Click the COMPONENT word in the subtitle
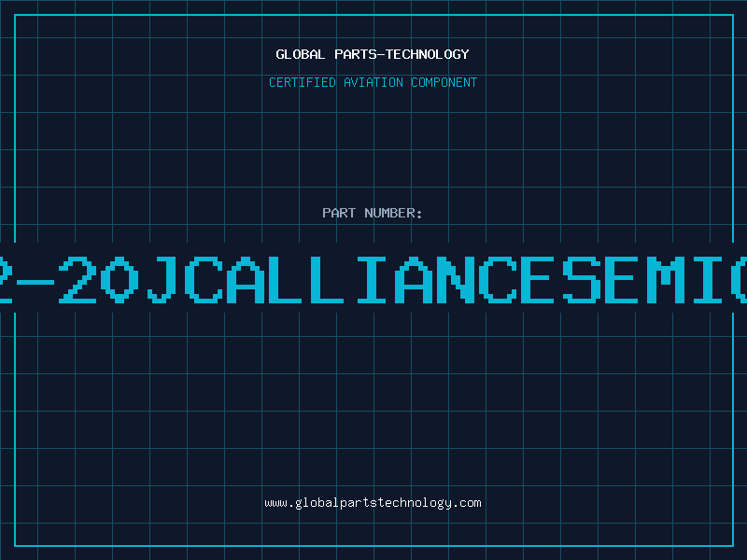The image size is (747, 560). pyautogui.click(x=444, y=82)
